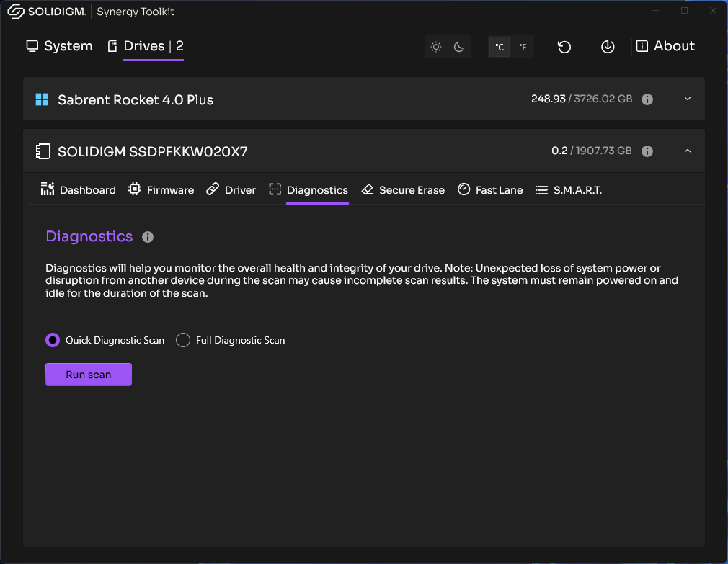Switch to dark theme moon icon
728x564 pixels.
point(459,47)
